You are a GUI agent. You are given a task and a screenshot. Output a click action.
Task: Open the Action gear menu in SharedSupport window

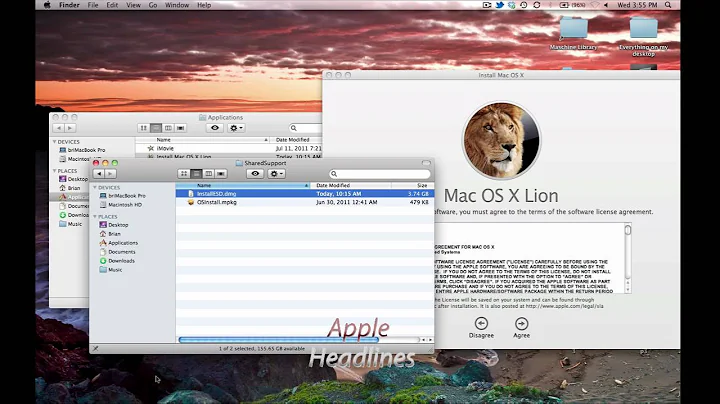(276, 174)
